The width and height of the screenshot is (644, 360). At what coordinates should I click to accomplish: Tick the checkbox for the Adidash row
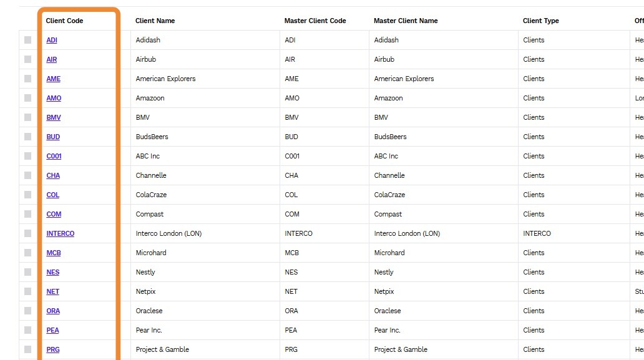[x=28, y=40]
